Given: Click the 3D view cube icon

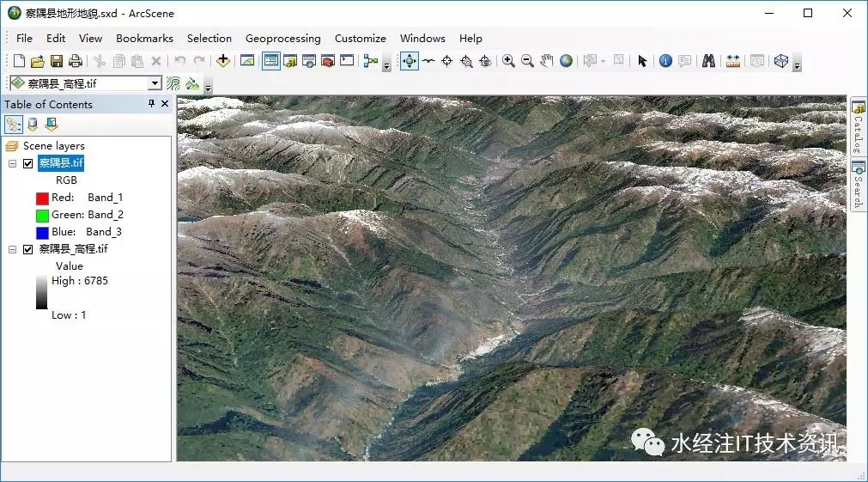Looking at the screenshot, I should (x=781, y=61).
